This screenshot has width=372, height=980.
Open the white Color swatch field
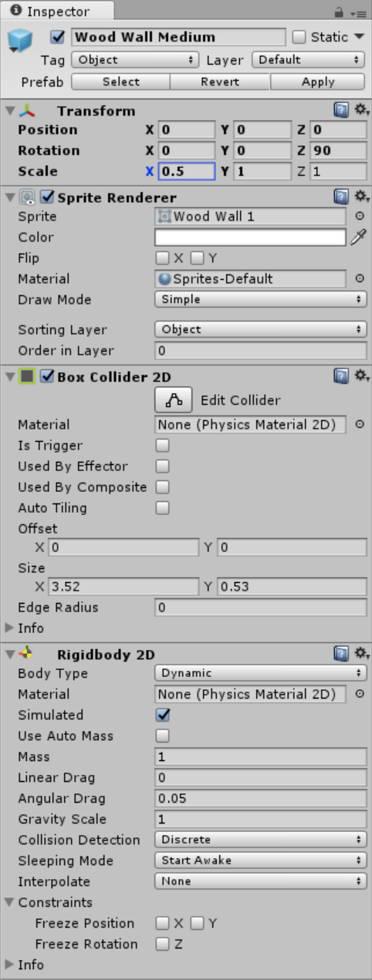coord(250,237)
